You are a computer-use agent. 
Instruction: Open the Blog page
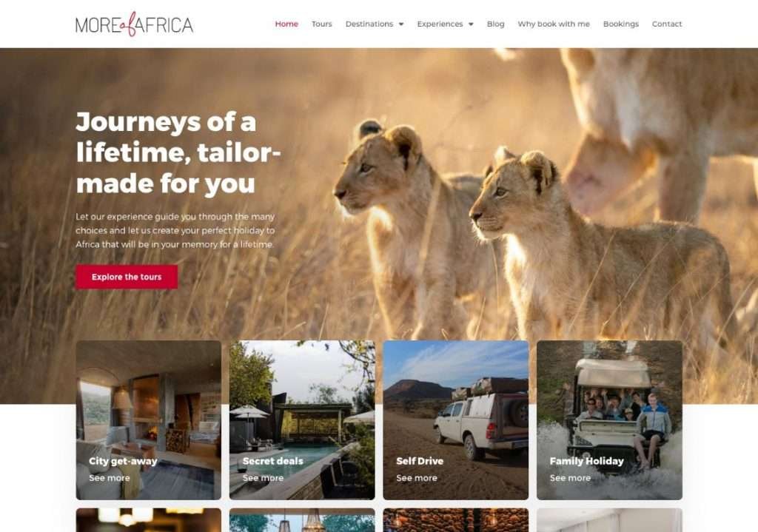[x=495, y=24]
